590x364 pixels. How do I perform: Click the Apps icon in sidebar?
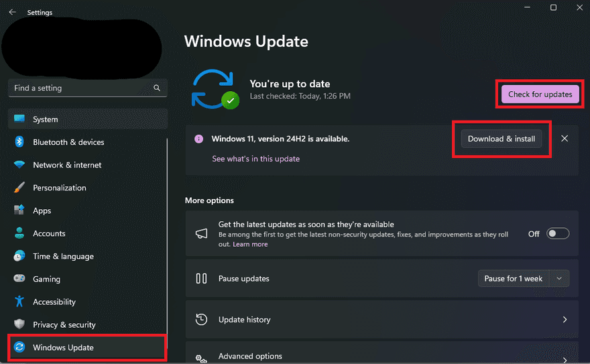[19, 210]
